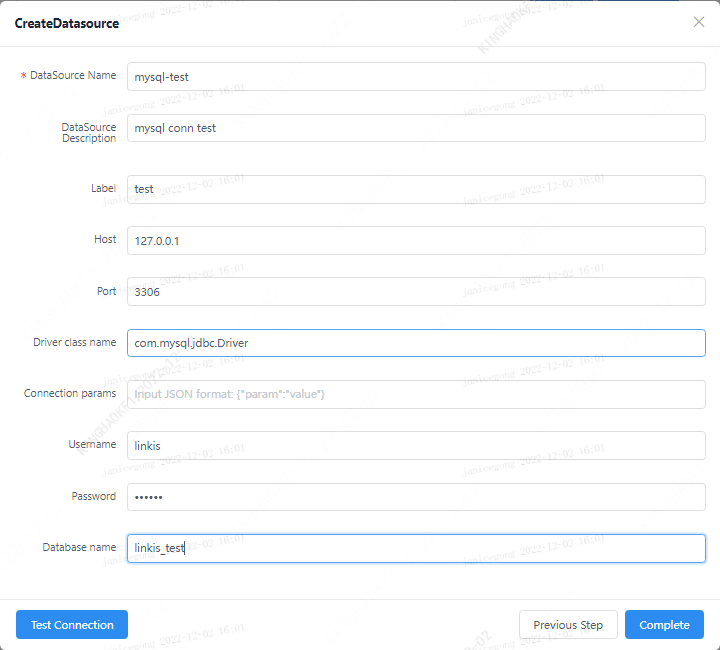Click the Test Connection button
The width and height of the screenshot is (720, 650).
coord(72,625)
